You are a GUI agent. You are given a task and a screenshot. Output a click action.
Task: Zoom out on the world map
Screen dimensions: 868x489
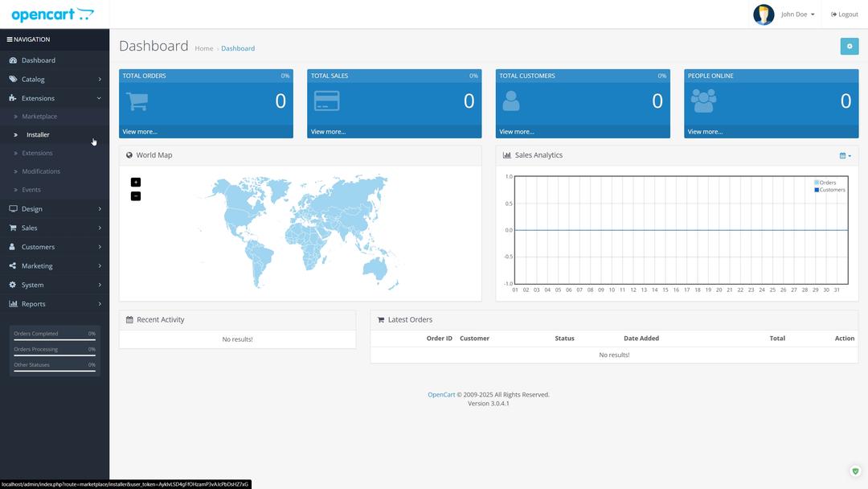pyautogui.click(x=136, y=196)
